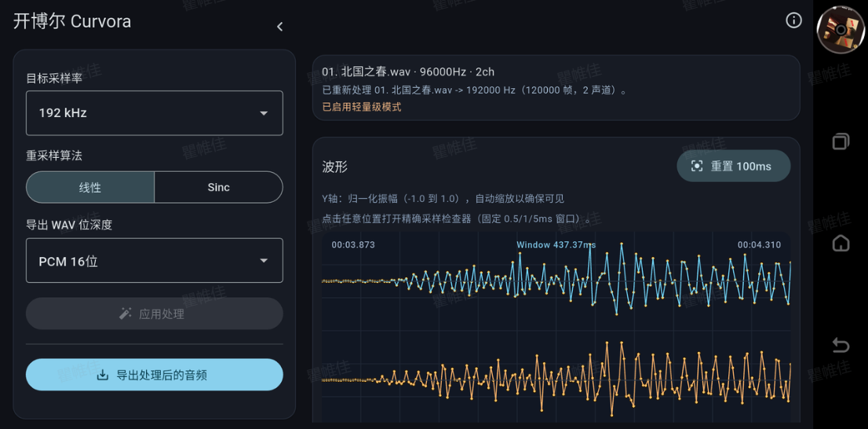
Task: Click the 应用处理 button
Action: (x=155, y=313)
